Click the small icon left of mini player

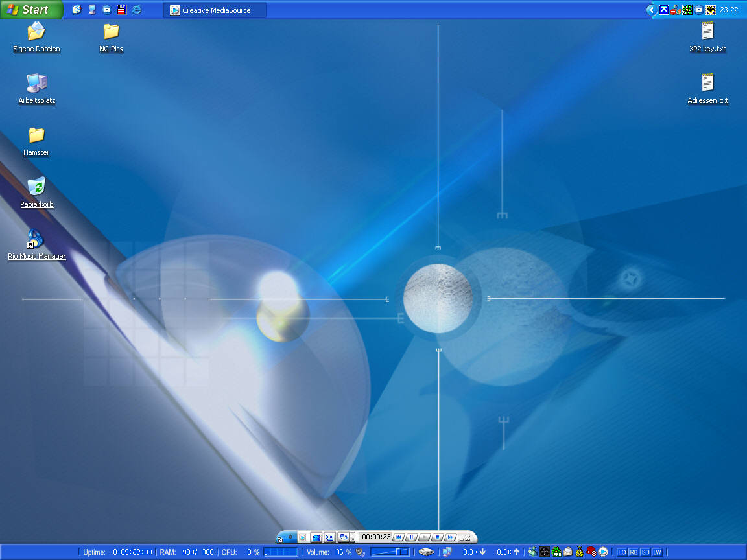279,540
